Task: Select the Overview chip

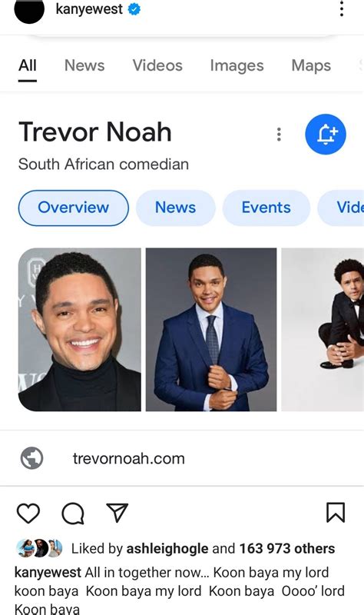Action: pos(73,208)
